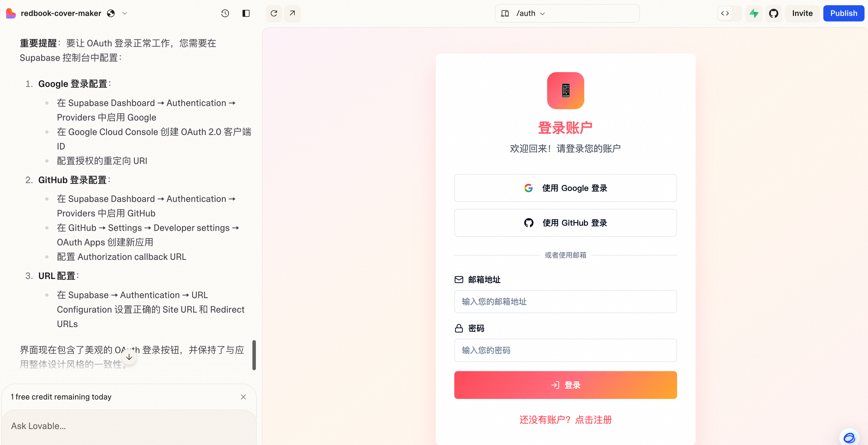This screenshot has height=445, width=868.
Task: Open preview in new tab arrow icon
Action: [292, 13]
